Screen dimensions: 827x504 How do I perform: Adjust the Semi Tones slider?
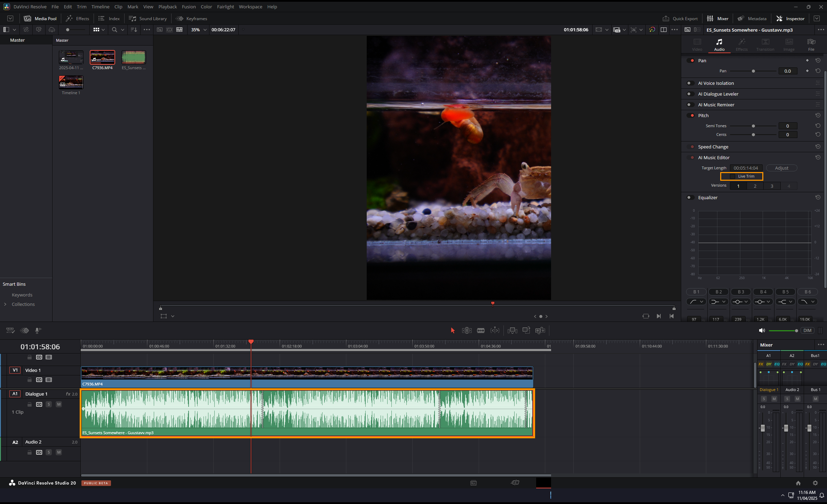[x=753, y=126]
